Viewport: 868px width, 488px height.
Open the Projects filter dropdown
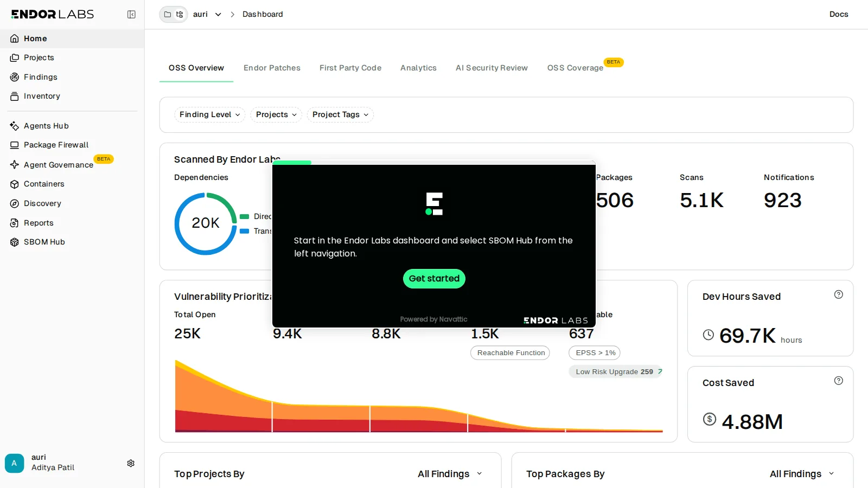coord(276,114)
